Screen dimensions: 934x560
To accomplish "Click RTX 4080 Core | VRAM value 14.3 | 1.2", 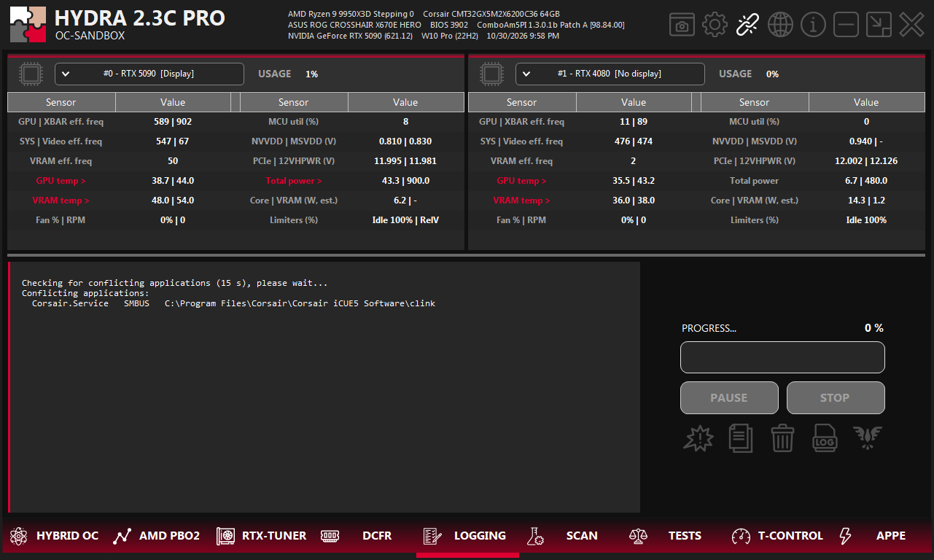I will (866, 201).
